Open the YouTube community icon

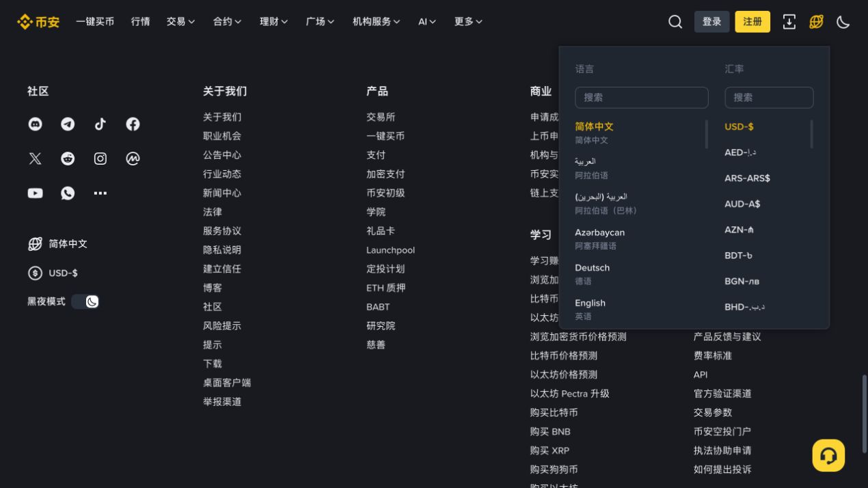[35, 193]
